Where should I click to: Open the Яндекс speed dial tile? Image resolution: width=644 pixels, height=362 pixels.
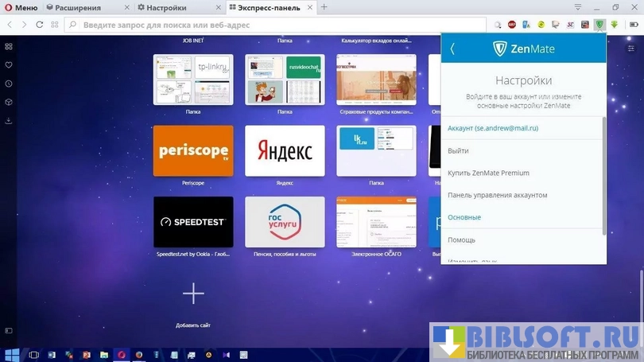[x=285, y=150]
